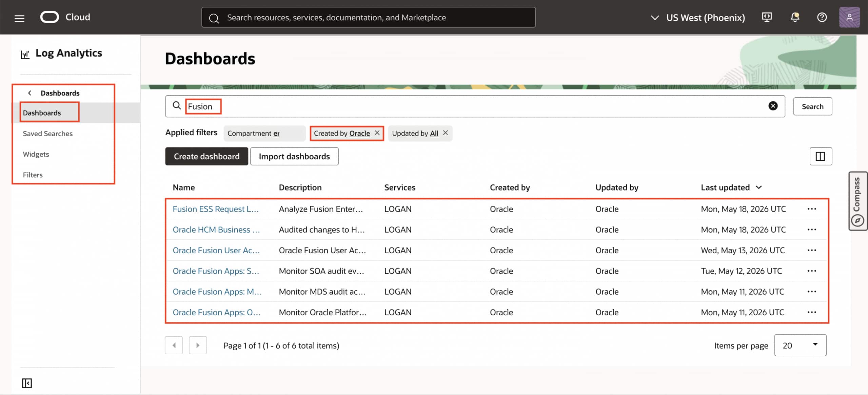Click the Services column header
Viewport: 868px width, 395px height.
click(x=400, y=187)
